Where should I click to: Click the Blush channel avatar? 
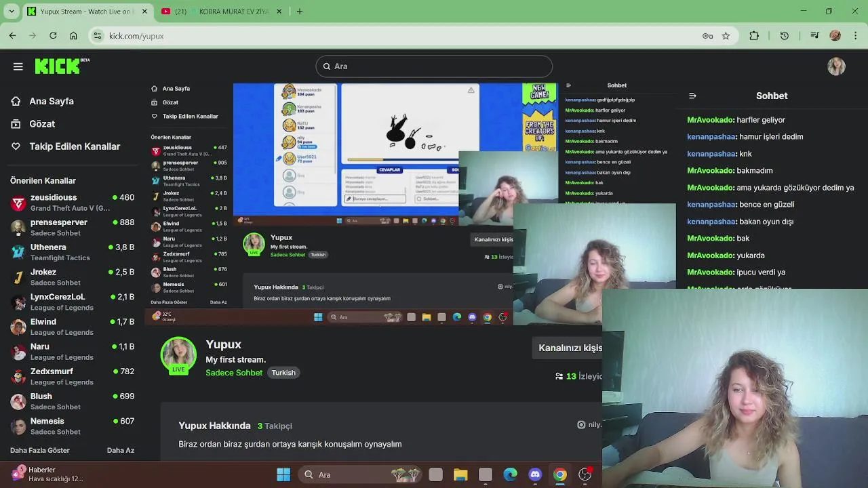18,401
